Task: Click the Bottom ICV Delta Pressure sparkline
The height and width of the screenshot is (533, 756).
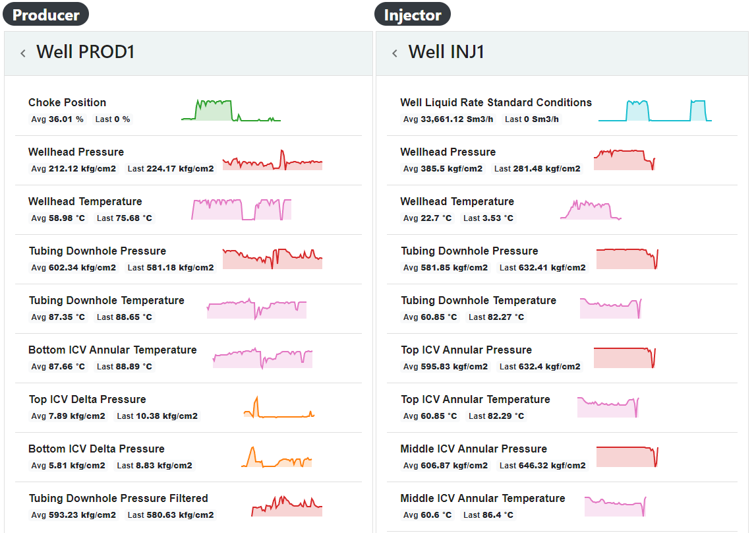Action: click(x=277, y=457)
